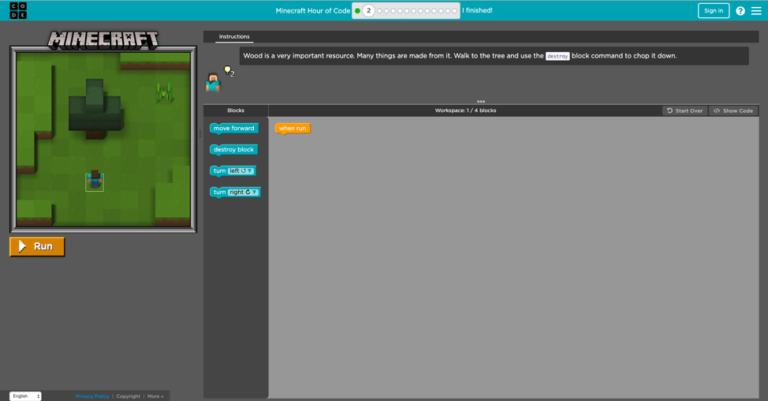The image size is (768, 401).
Task: Select the move forward block
Action: (x=234, y=128)
